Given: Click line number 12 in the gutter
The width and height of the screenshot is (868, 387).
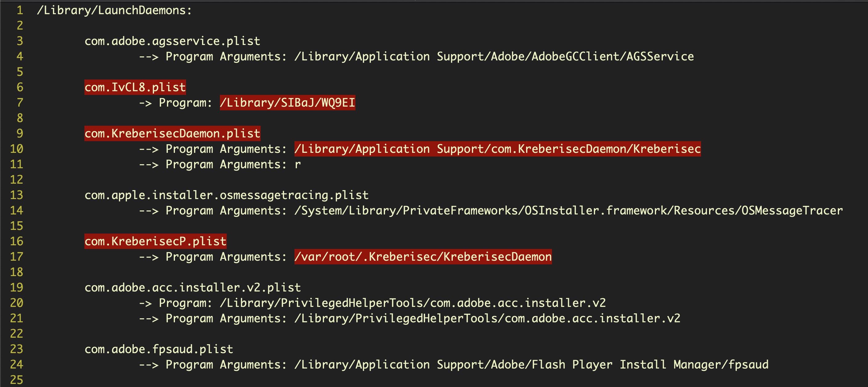Looking at the screenshot, I should pos(17,180).
